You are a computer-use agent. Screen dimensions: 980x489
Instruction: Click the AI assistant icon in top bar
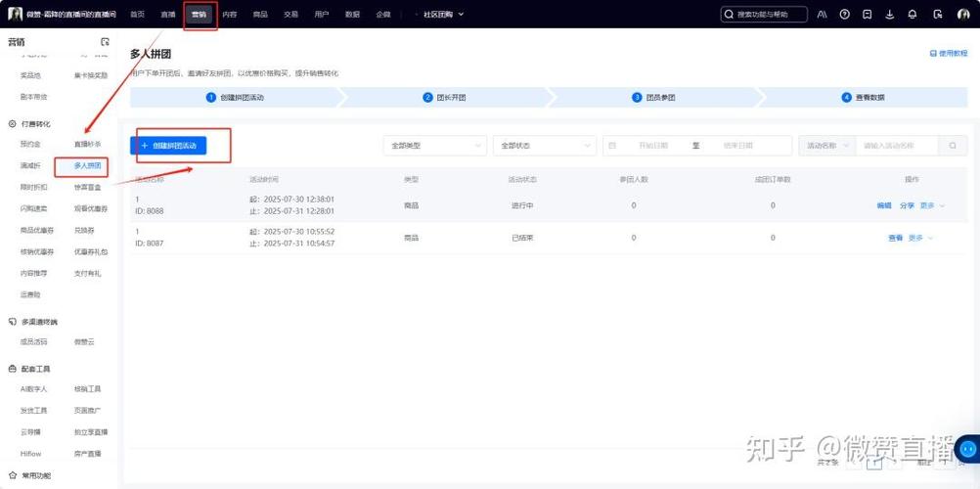coord(822,15)
